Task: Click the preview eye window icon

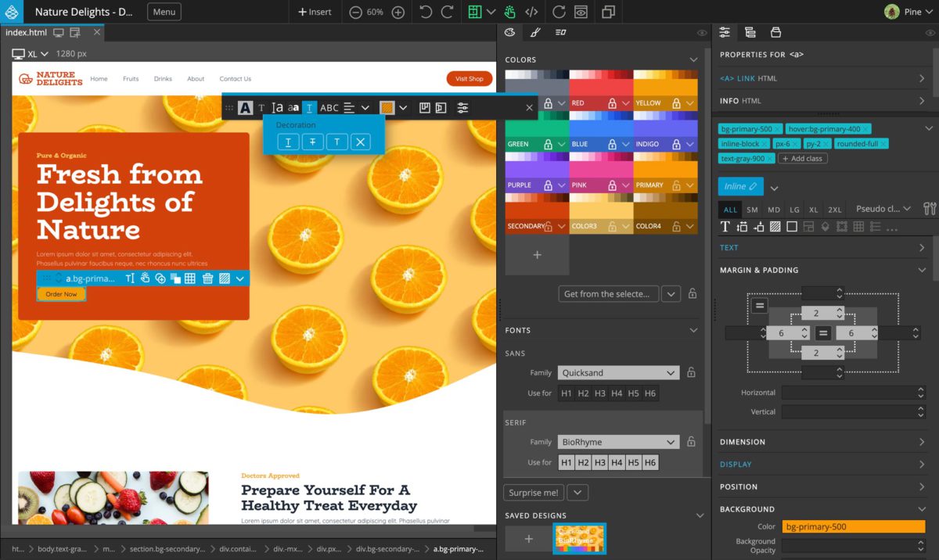Action: [x=581, y=12]
